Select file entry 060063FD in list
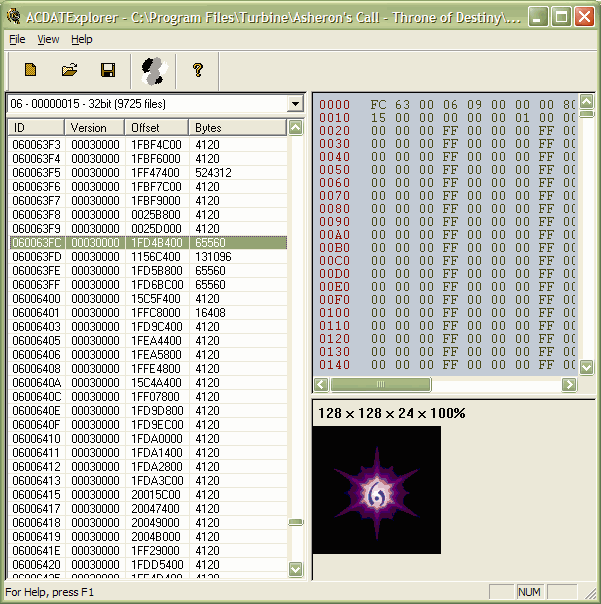The width and height of the screenshot is (601, 604). (37, 257)
